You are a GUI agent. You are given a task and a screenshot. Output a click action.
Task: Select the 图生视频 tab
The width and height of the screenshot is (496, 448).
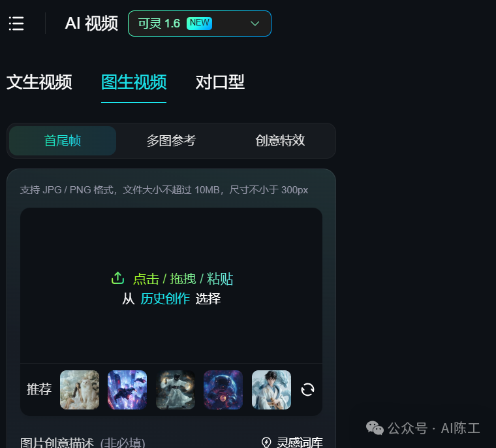(134, 82)
